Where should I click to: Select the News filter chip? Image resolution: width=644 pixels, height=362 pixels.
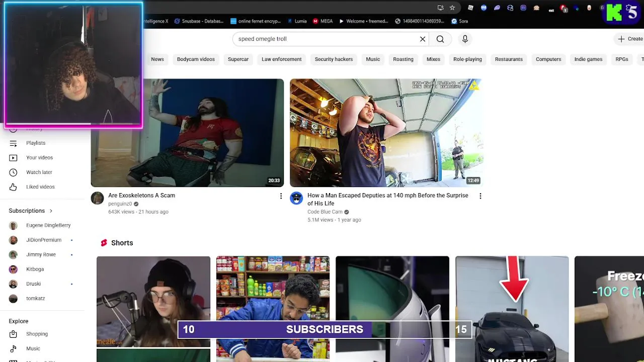pos(157,59)
